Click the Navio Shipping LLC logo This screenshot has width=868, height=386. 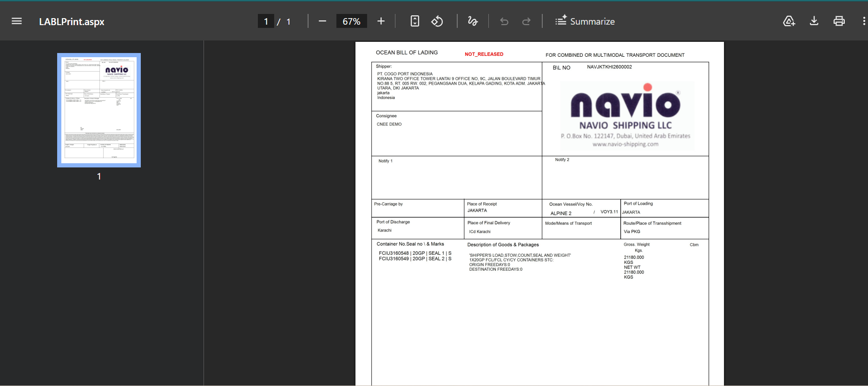(625, 115)
